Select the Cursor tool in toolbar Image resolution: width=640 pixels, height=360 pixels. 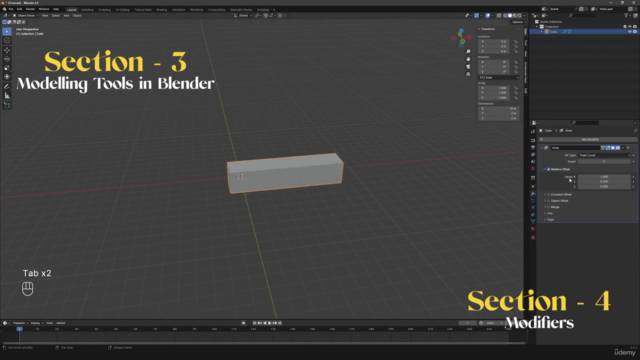click(x=7, y=40)
